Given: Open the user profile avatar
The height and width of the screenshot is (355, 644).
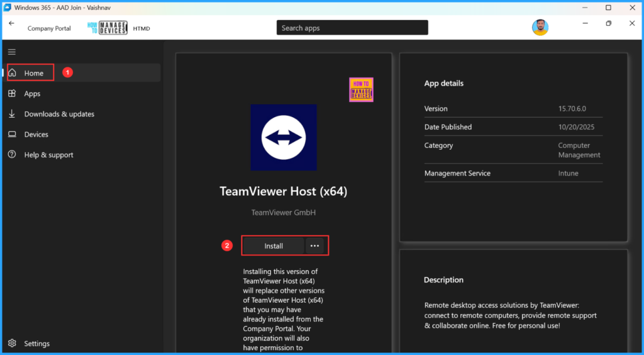Looking at the screenshot, I should 540,28.
